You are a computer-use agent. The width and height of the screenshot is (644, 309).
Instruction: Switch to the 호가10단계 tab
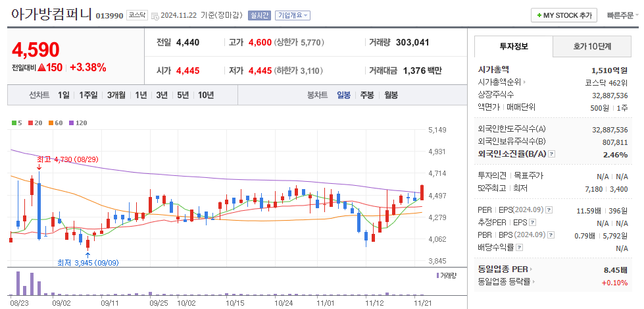[x=592, y=47]
